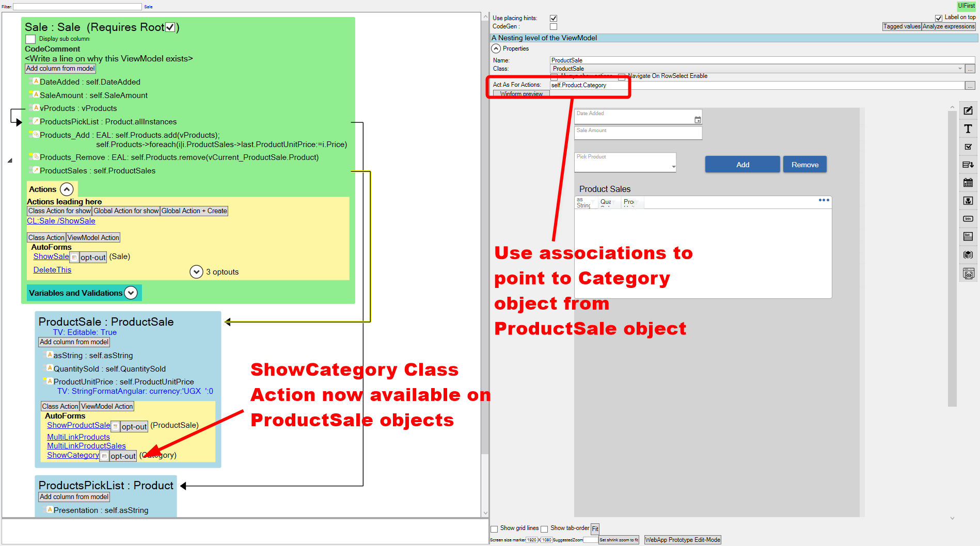Screen dimensions: 980x546
Task: Open Analyze expressions tab
Action: (x=949, y=26)
